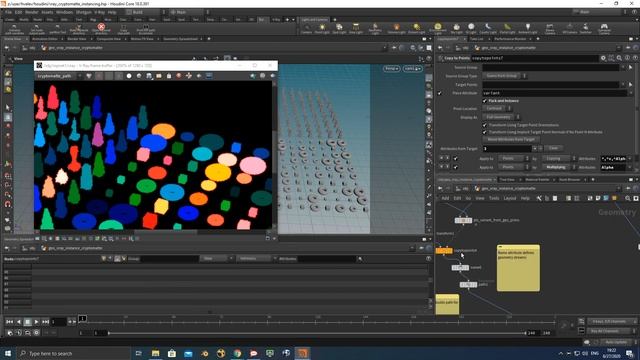Jump to first frame on playbar
The image size is (640, 360).
[9, 322]
